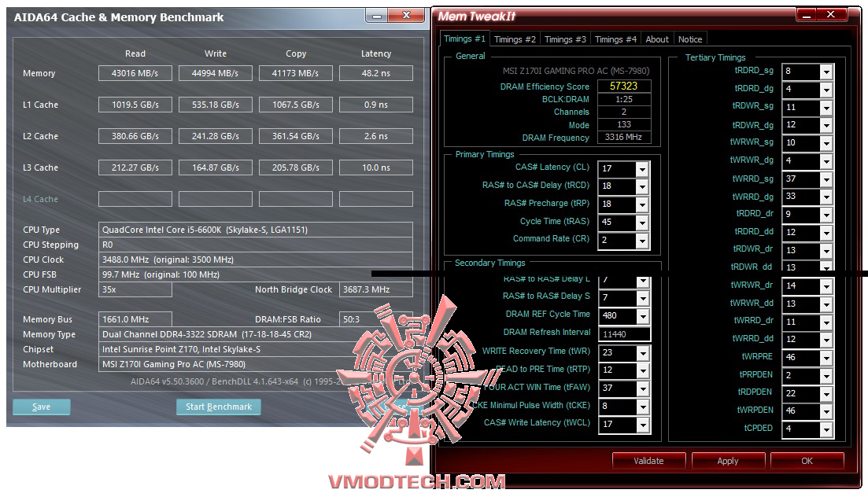
Task: Expand the tRDRD_sg dropdown
Action: coord(826,72)
